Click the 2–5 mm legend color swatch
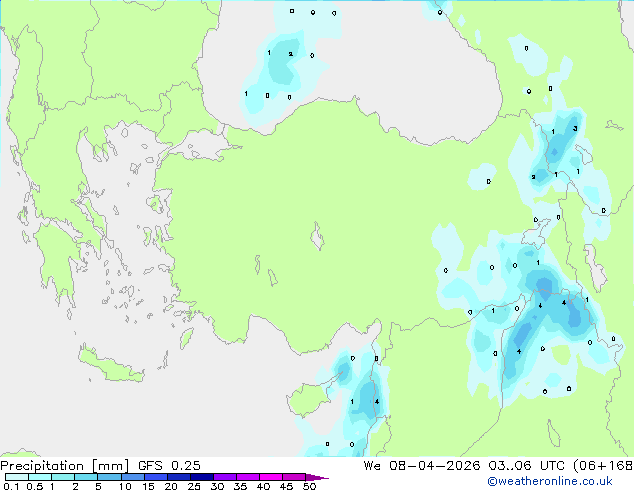The image size is (634, 490). [x=86, y=477]
